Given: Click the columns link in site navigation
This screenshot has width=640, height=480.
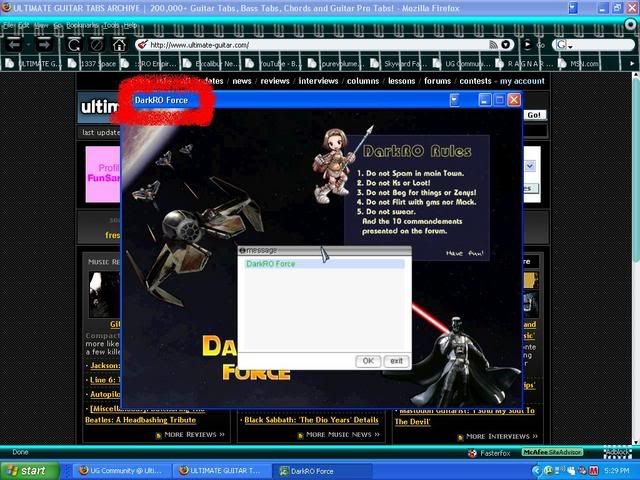Looking at the screenshot, I should 363,81.
